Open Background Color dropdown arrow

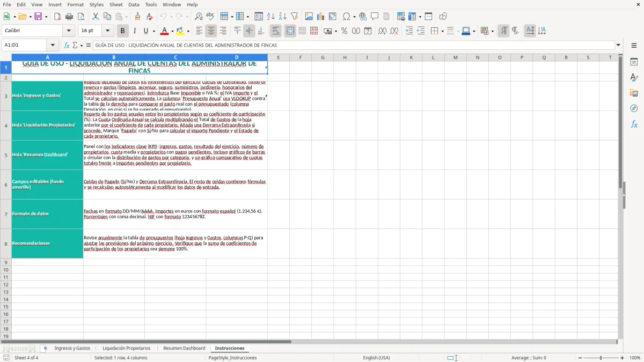(188, 31)
